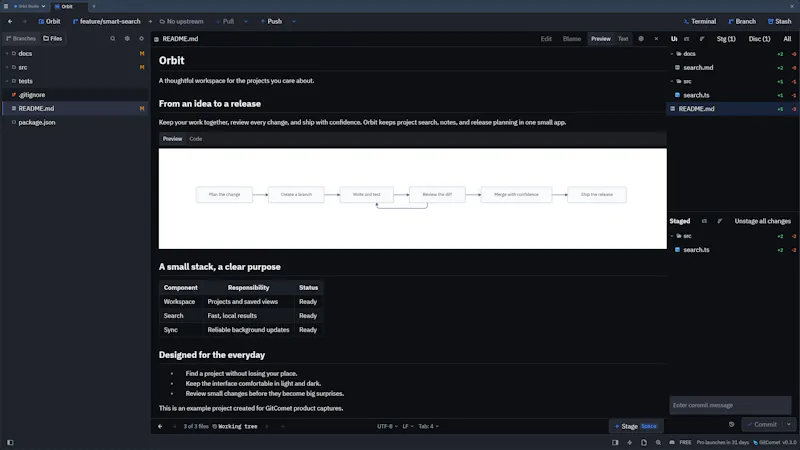Toggle the Staged list view layout icon
The image size is (800, 450).
click(705, 221)
